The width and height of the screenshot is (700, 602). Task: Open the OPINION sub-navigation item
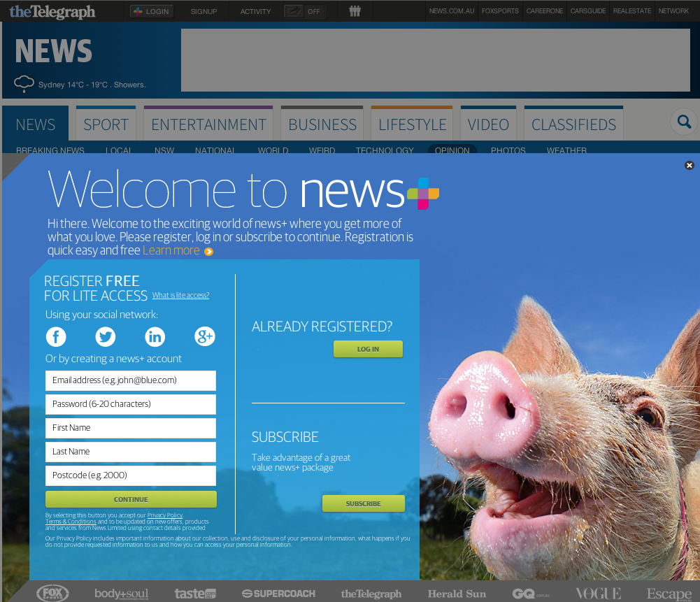(x=452, y=150)
